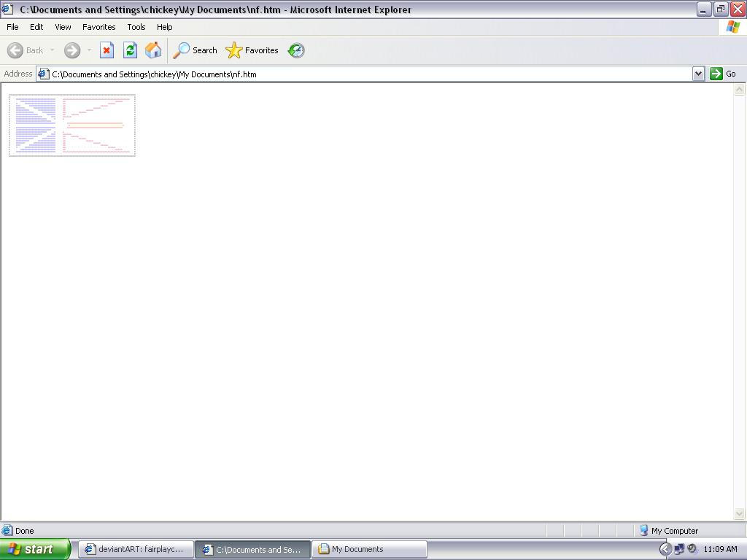Screen dimensions: 747x560
Task: Refresh the page with the Refresh icon
Action: coord(130,50)
